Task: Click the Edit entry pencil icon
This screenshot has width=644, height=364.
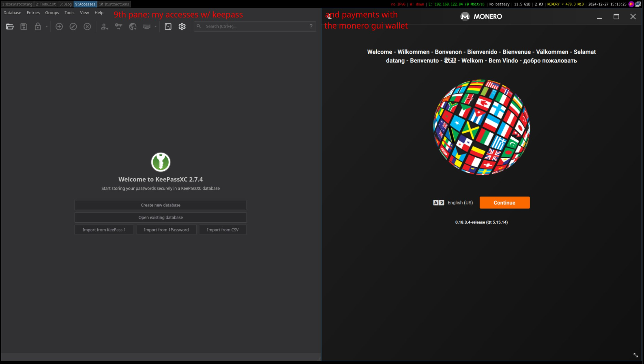Action: [73, 27]
